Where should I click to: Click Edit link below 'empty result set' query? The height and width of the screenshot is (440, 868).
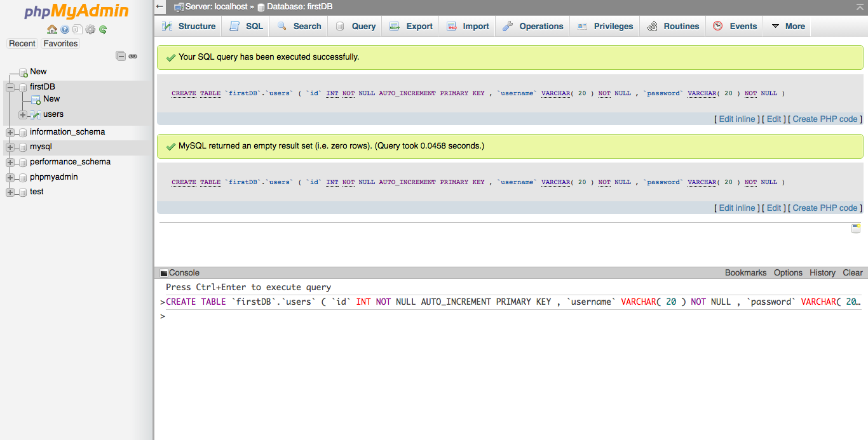pyautogui.click(x=774, y=208)
